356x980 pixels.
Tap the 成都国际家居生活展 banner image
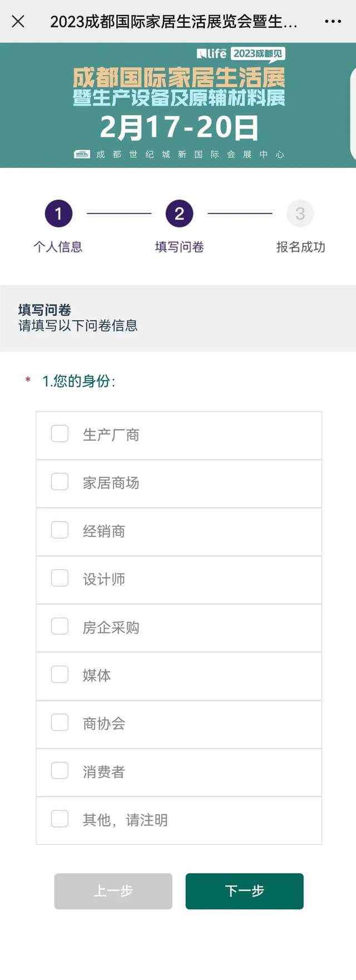tap(178, 106)
